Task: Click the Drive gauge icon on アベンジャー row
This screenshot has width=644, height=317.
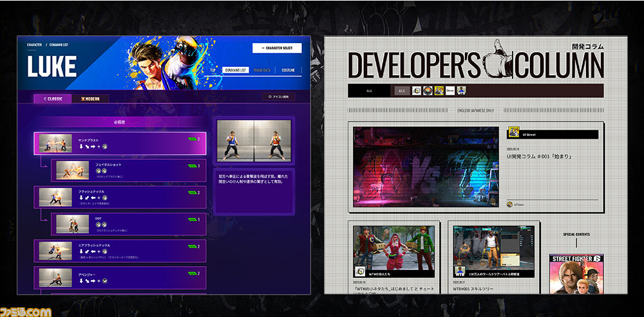Action: (192, 273)
